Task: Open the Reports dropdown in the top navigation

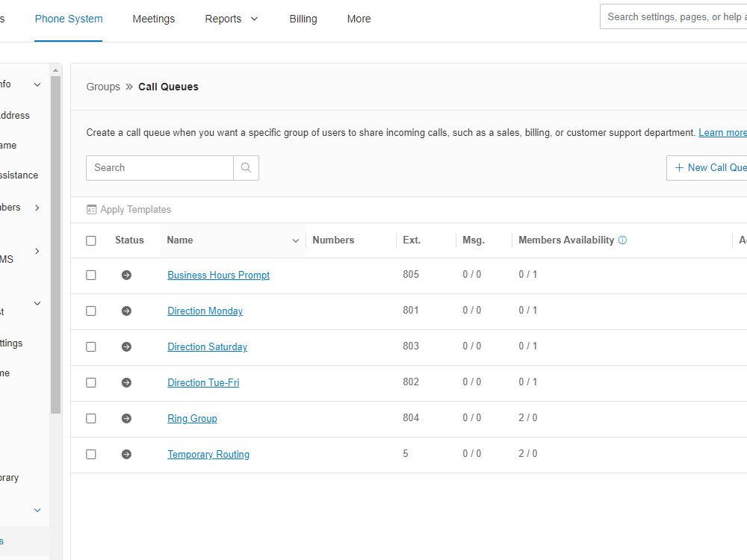Action: [232, 19]
